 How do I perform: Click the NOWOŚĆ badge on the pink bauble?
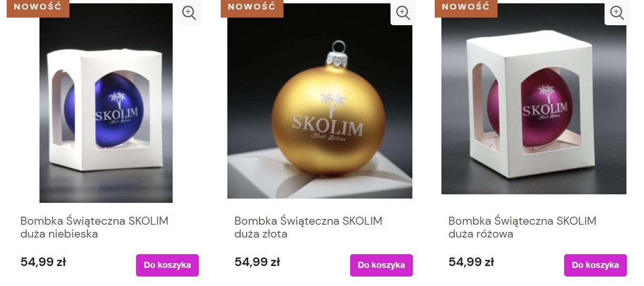point(466,8)
